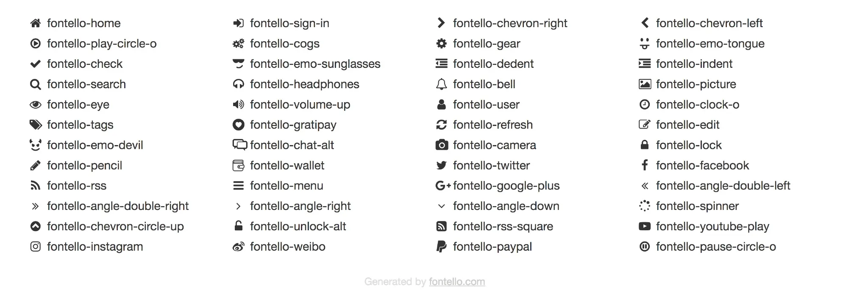Click the fontello-angle-down arrow icon

[x=442, y=206]
